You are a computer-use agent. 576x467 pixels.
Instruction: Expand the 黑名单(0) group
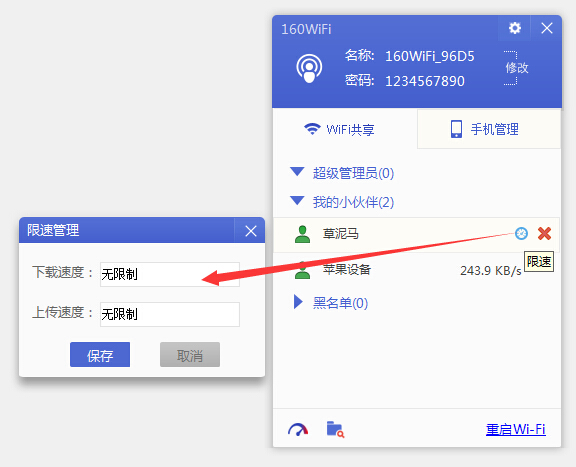coord(298,302)
